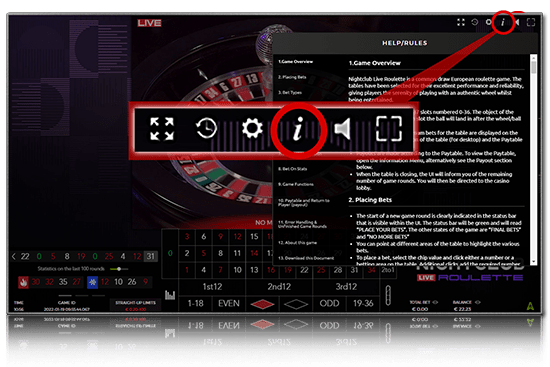Toggle fullscreen using top-right corner brackets icon
Viewport: 550px width, 367px height.
point(531,22)
